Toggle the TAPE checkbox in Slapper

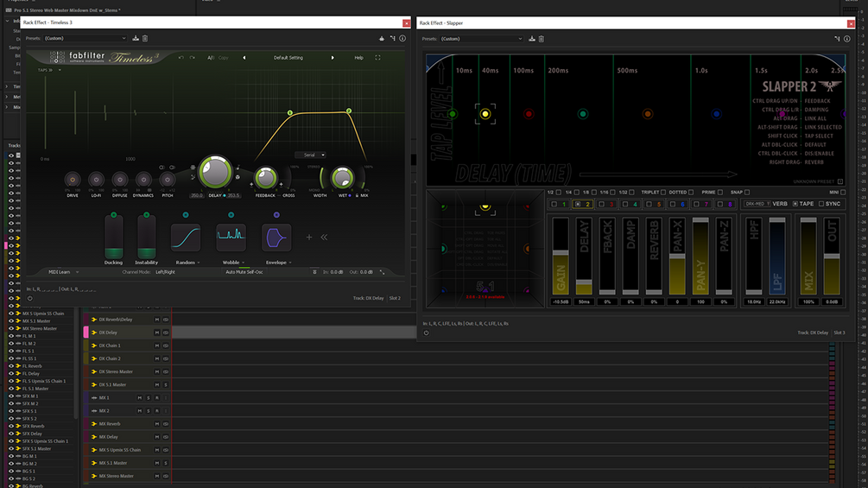tap(795, 204)
